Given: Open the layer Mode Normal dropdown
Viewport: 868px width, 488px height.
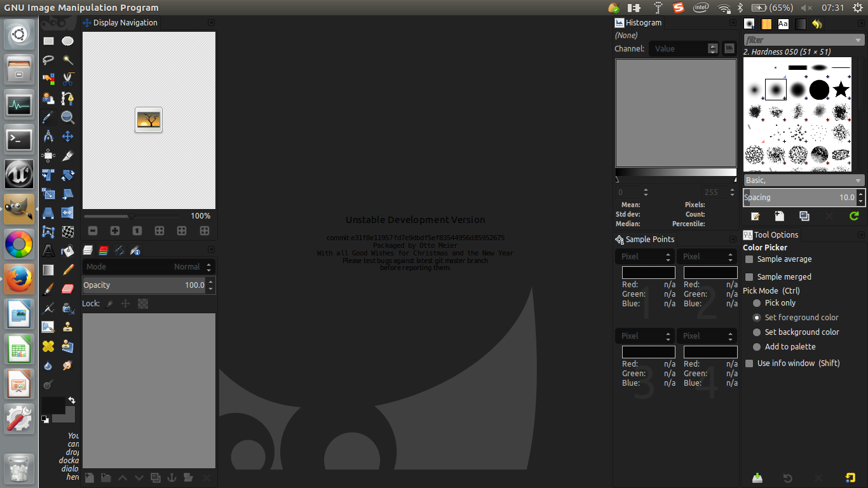Looking at the screenshot, I should tap(149, 267).
